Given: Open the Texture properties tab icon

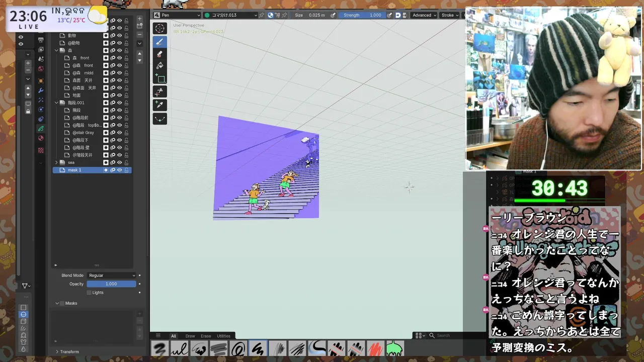Looking at the screenshot, I should [41, 150].
